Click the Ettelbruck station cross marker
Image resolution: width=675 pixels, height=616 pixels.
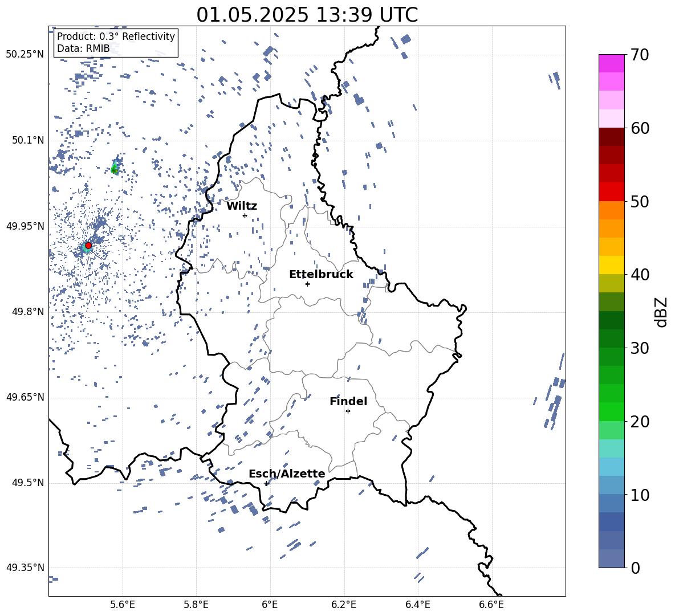tap(307, 284)
